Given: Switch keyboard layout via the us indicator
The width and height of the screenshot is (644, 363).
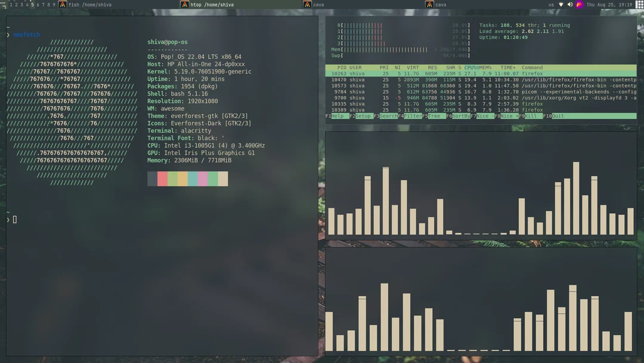Looking at the screenshot, I should (x=552, y=4).
